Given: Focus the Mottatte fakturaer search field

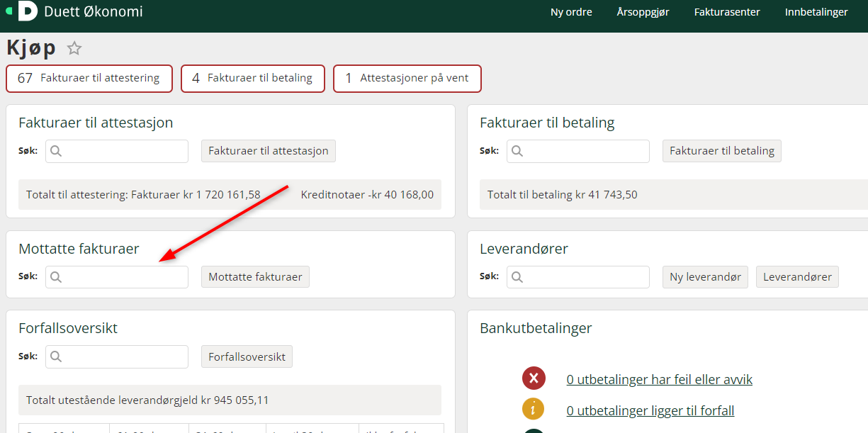Looking at the screenshot, I should point(117,277).
